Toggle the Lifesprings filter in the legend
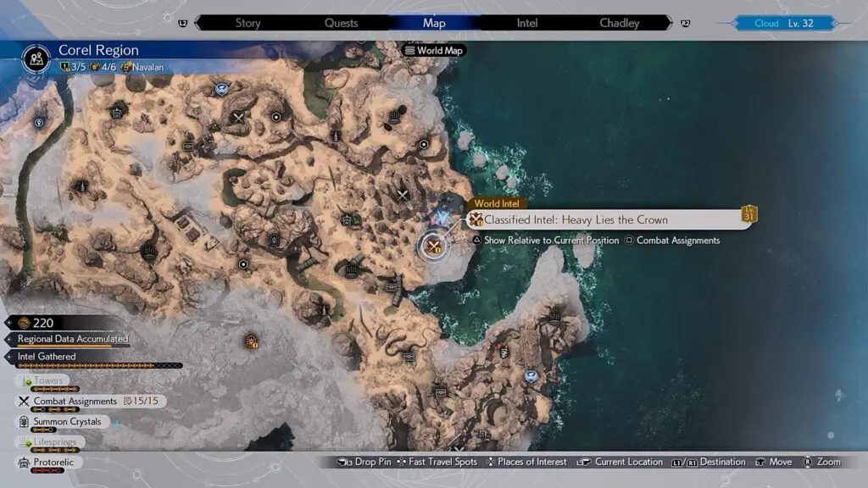Image resolution: width=868 pixels, height=488 pixels. 53,441
